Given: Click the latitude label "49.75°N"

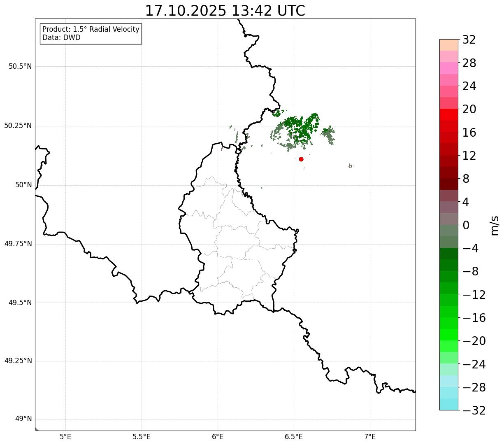Looking at the screenshot, I should (18, 244).
